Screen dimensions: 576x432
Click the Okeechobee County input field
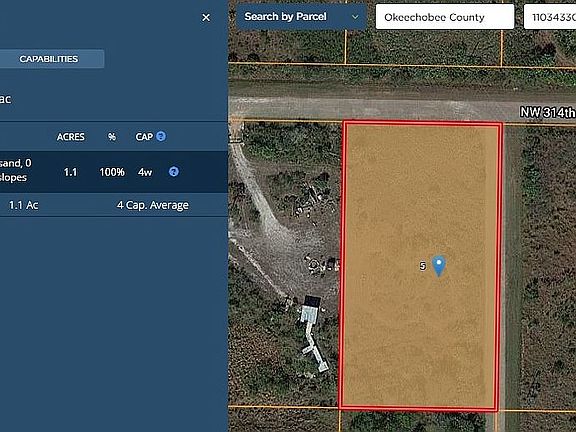444,17
